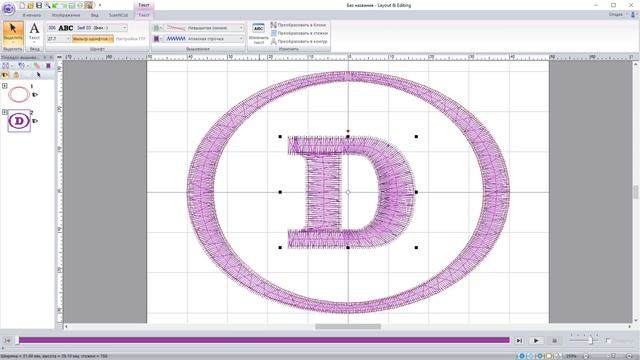Open the TTF settings link
Screen dimensions: 640x360
(x=131, y=39)
